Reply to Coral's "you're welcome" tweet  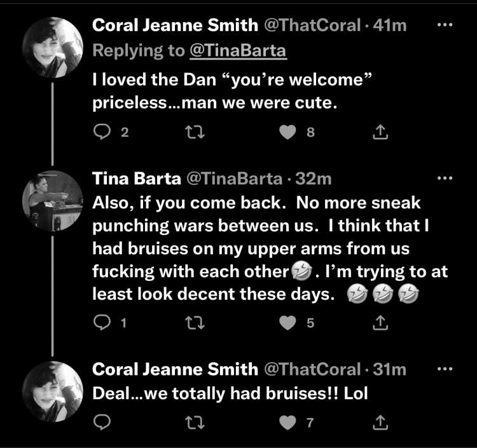tap(102, 132)
